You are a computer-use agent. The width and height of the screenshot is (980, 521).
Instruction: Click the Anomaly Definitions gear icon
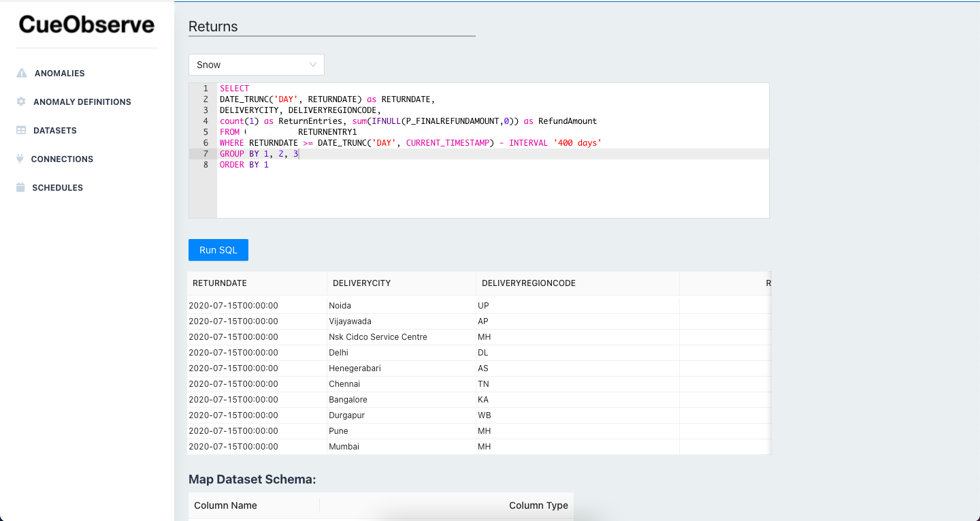(x=21, y=101)
